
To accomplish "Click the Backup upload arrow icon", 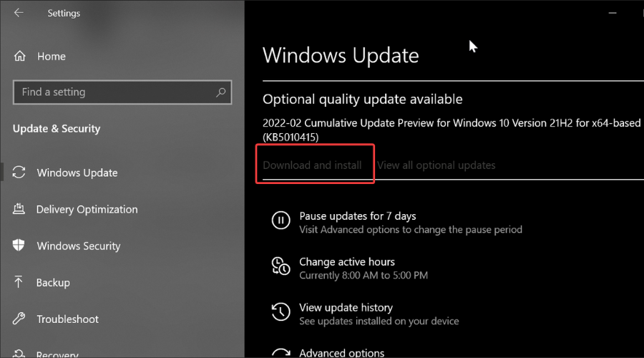I will pos(19,282).
